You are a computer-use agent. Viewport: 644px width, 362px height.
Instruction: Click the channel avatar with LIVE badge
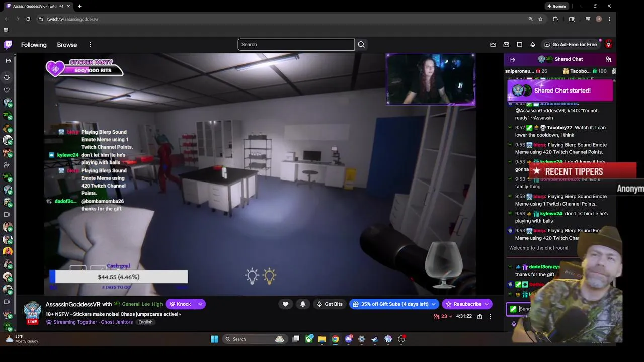[x=32, y=313]
